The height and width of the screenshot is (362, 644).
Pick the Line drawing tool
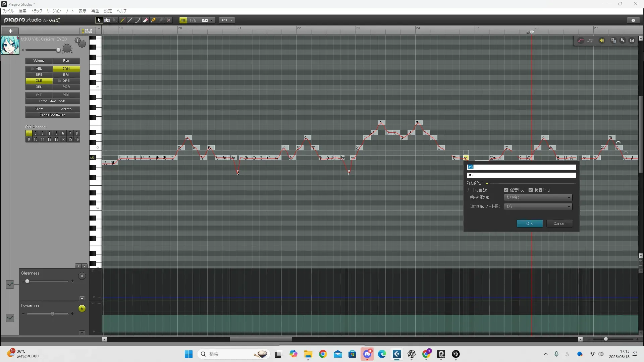click(130, 20)
